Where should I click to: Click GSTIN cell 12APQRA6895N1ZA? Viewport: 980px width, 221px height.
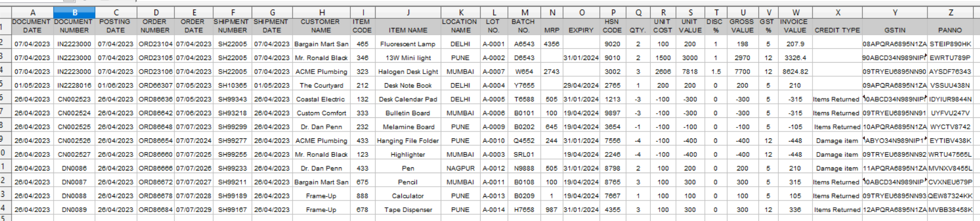coord(894,209)
